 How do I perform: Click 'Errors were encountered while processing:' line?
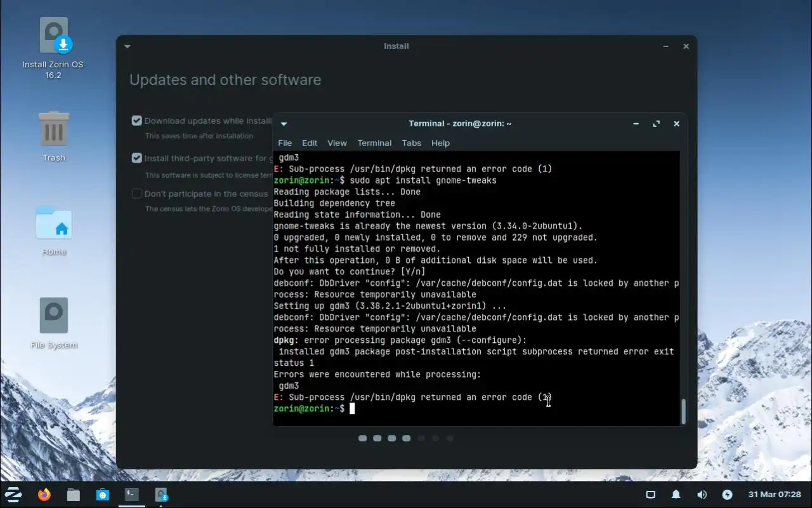pyautogui.click(x=377, y=375)
